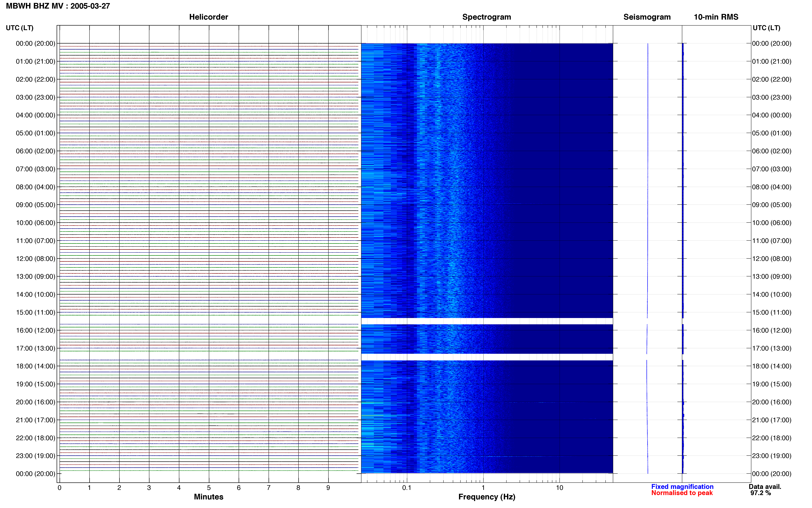The width and height of the screenshot is (812, 508).
Task: Click the 0.1 tick on the frequency axis
Action: tap(407, 487)
